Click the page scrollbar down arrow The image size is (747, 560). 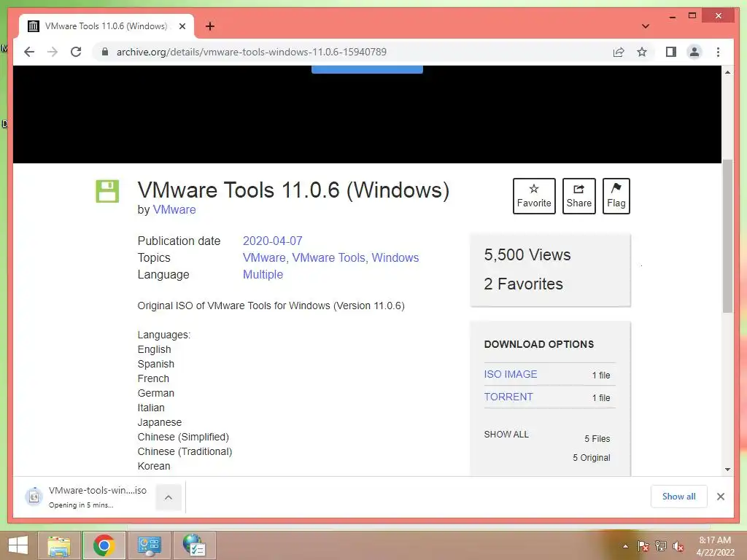pyautogui.click(x=727, y=470)
